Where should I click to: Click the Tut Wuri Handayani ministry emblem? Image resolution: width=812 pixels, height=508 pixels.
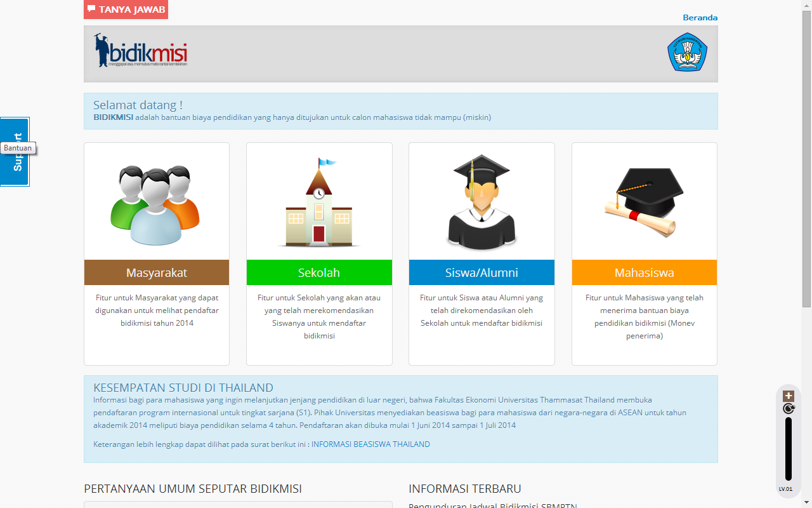click(x=687, y=52)
